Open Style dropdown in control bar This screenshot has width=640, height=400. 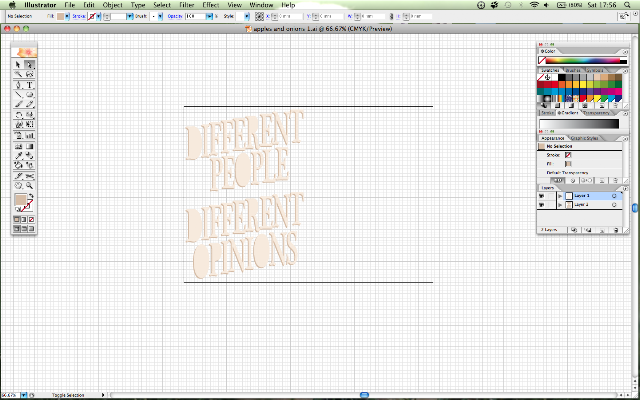tap(247, 16)
